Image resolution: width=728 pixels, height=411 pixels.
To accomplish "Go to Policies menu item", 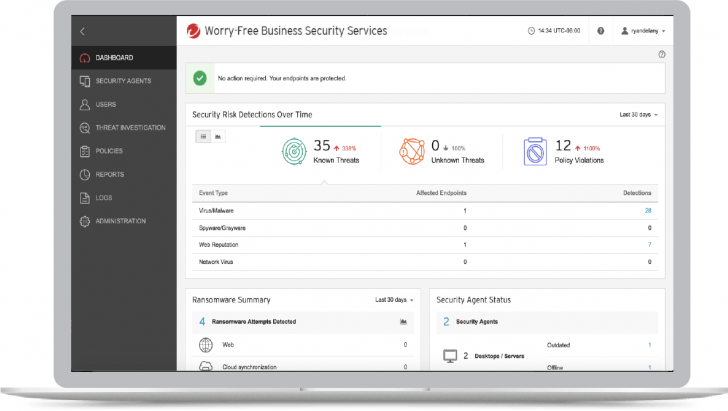I will click(124, 151).
